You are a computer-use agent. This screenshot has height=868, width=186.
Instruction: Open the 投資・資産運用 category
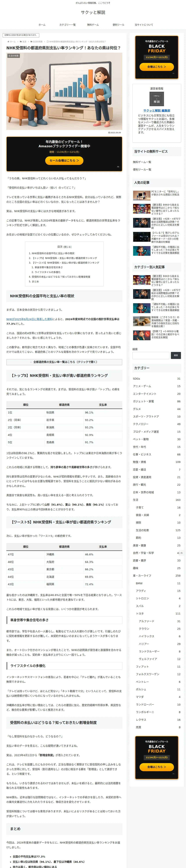(157, 477)
